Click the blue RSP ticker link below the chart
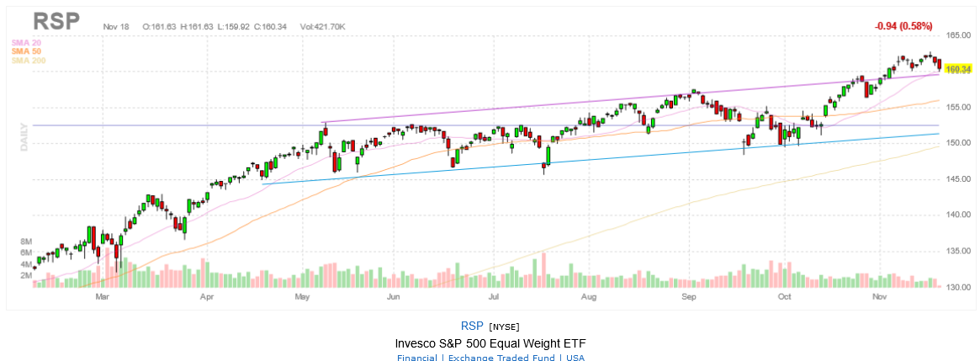 [471, 326]
